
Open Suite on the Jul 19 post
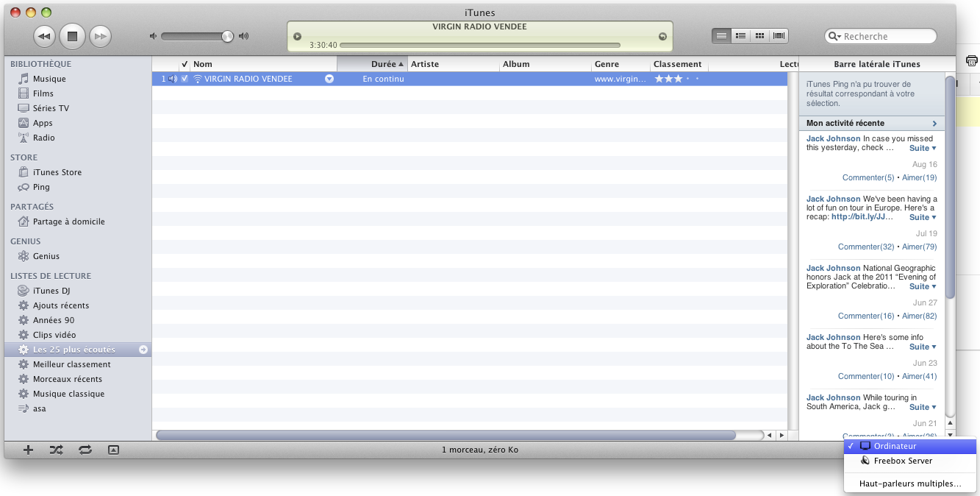[x=923, y=217]
